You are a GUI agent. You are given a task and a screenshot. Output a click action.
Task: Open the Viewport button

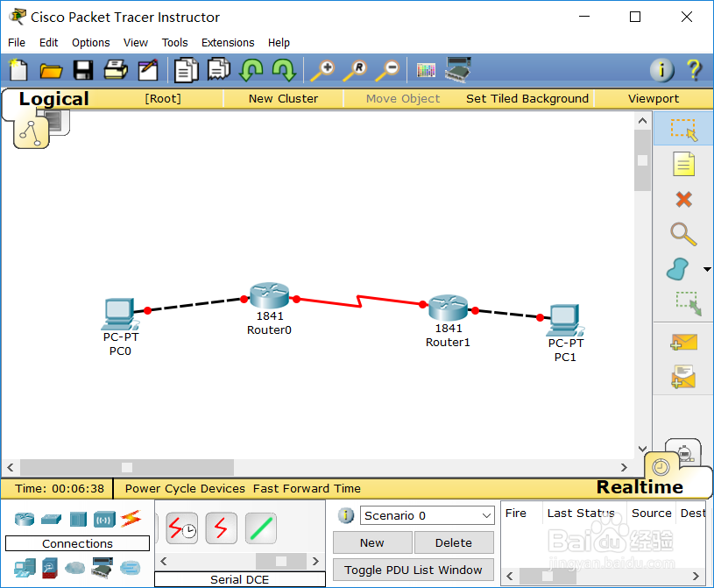[654, 98]
